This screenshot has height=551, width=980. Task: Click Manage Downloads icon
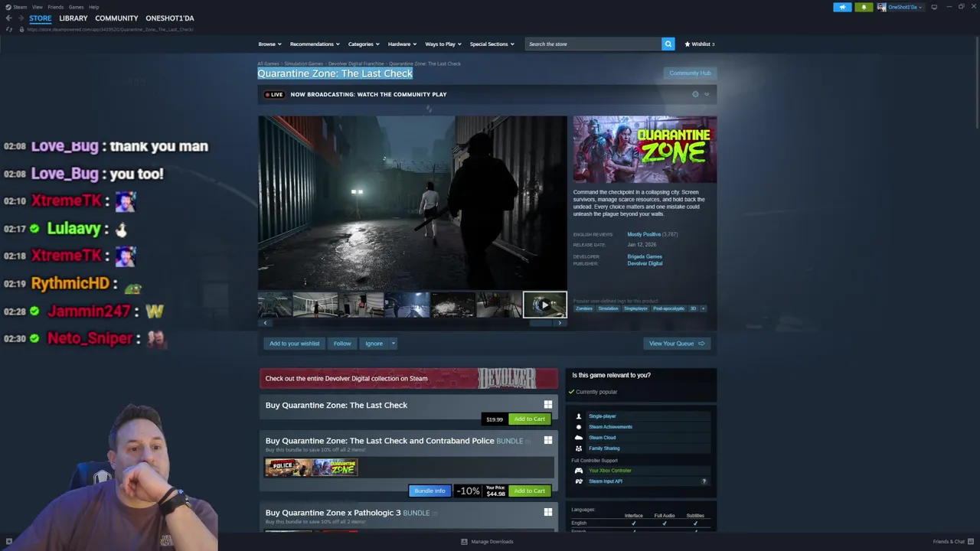[464, 542]
